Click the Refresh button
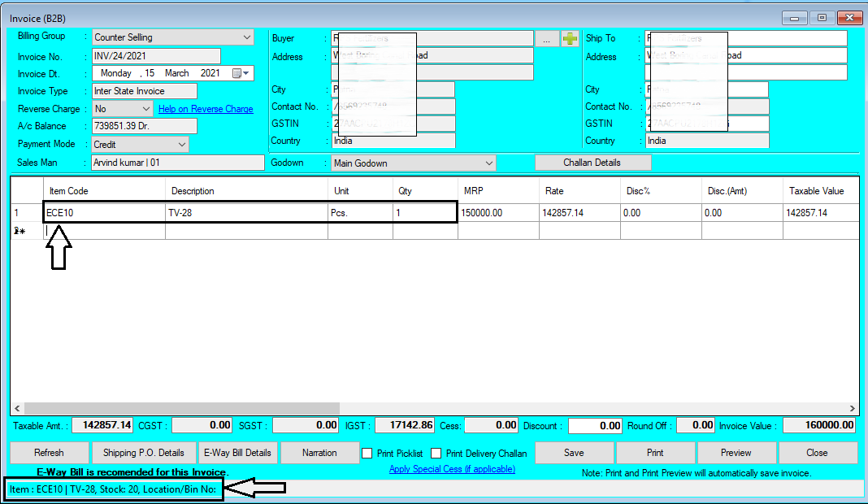Image resolution: width=868 pixels, height=504 pixels. pyautogui.click(x=49, y=453)
